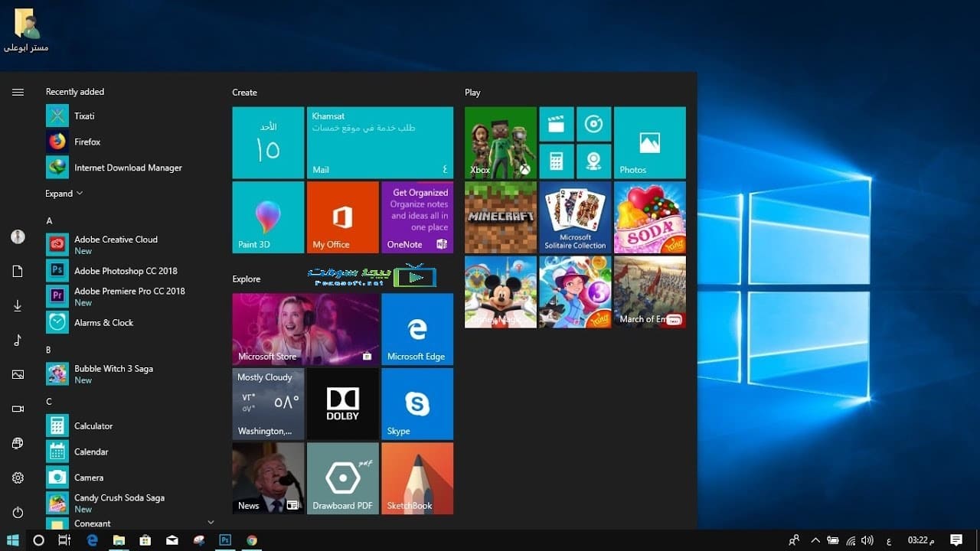The height and width of the screenshot is (551, 980).
Task: Open the Microsoft Store tile
Action: click(305, 329)
